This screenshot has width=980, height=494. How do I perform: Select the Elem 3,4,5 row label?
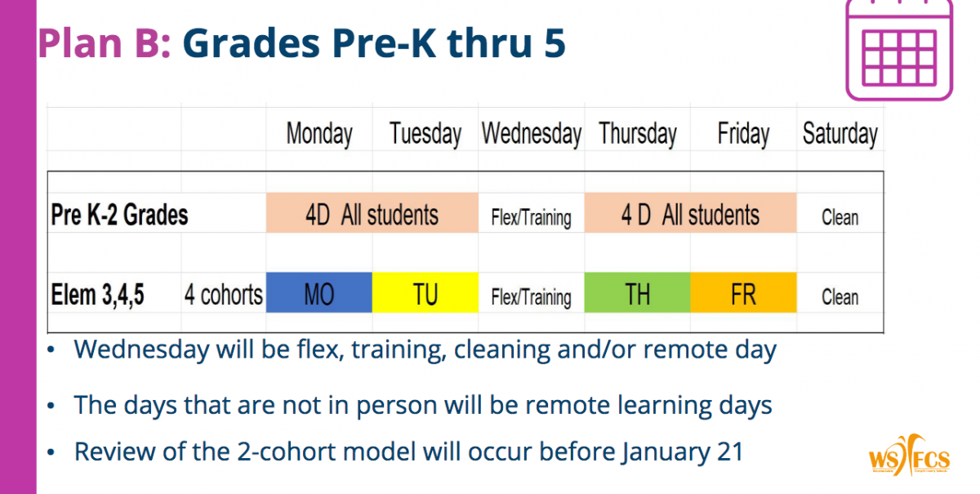[x=97, y=295]
